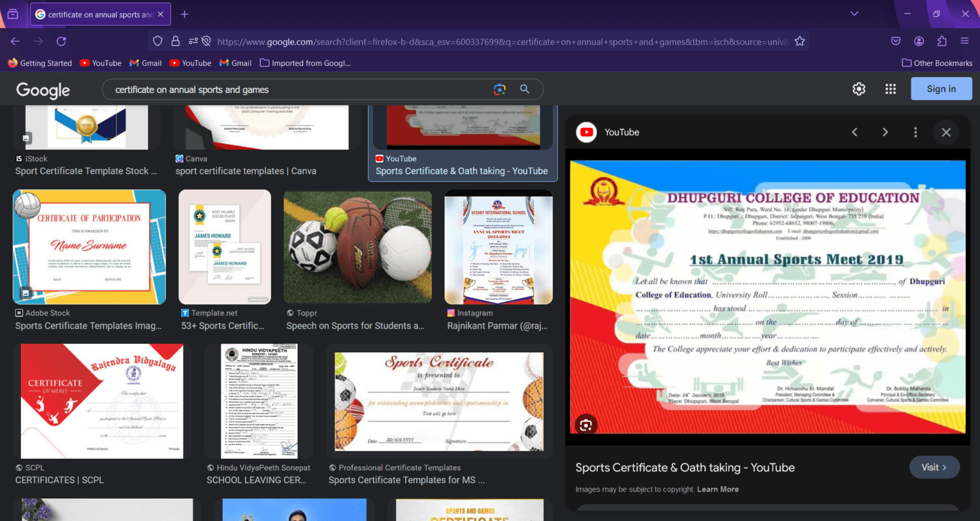Close the image preview panel
Screen dimensions: 980x521
tap(946, 132)
